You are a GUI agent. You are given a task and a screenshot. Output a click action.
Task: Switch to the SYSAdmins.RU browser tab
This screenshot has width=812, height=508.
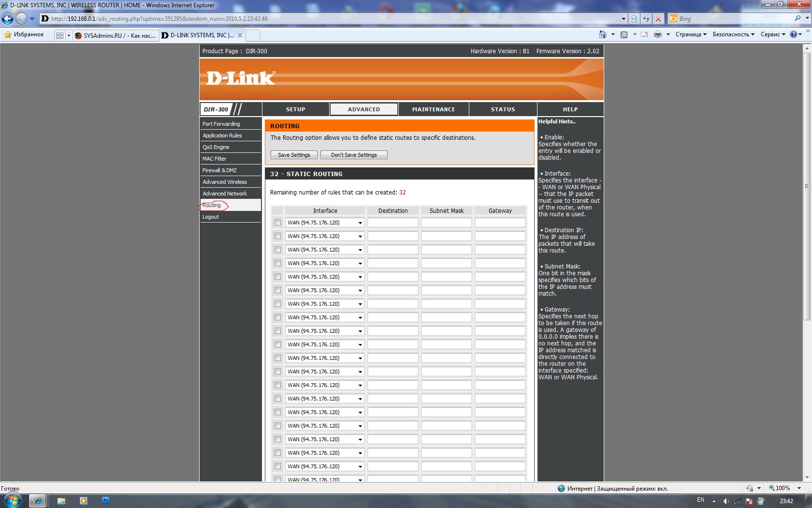tap(116, 35)
